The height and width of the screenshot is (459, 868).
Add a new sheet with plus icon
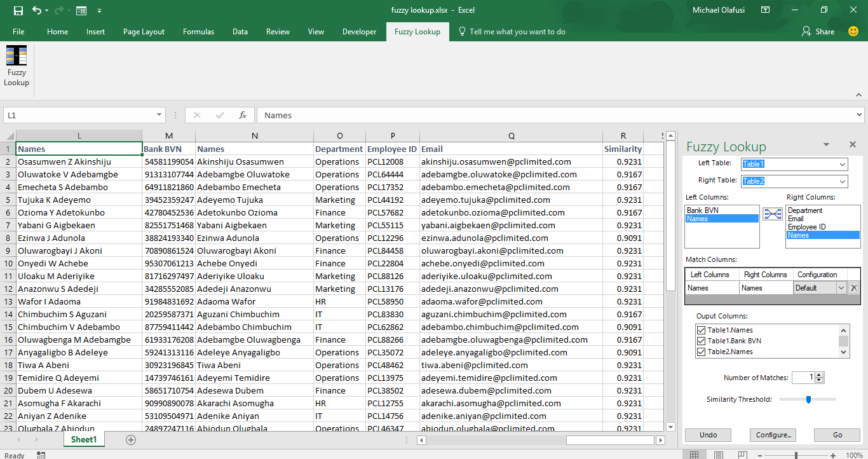coord(131,440)
